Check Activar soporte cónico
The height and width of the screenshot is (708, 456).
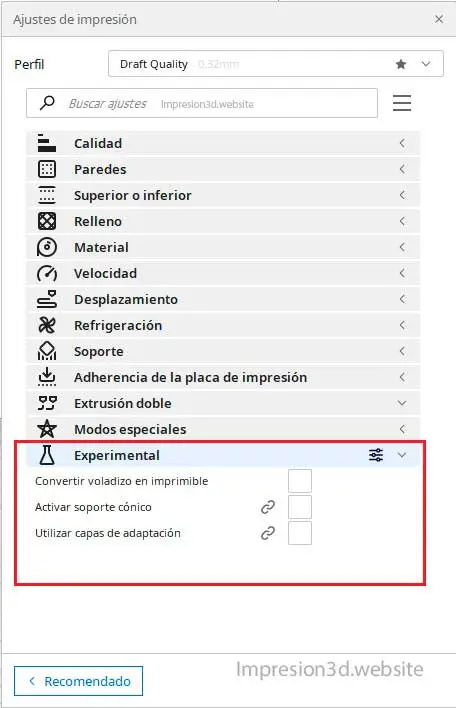[300, 507]
